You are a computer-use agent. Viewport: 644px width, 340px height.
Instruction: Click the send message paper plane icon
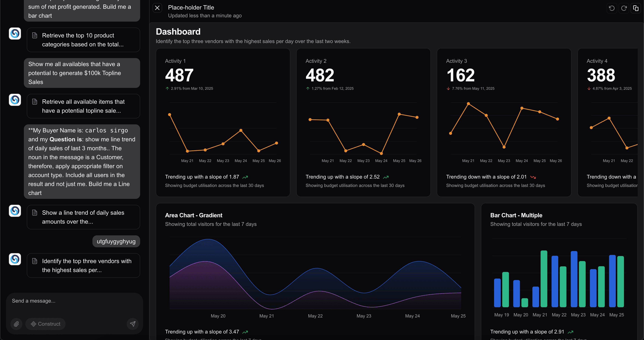tap(133, 324)
